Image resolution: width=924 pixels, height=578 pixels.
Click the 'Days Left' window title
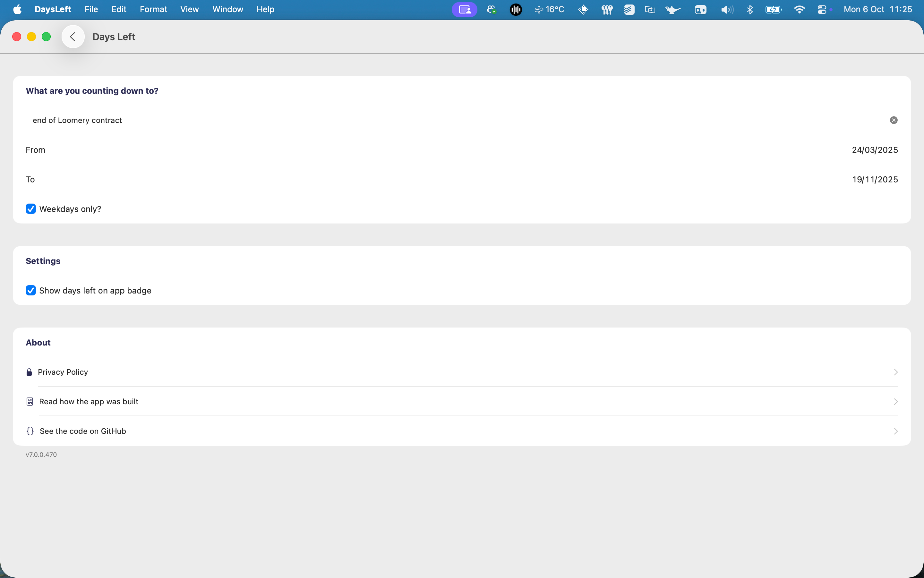tap(114, 37)
